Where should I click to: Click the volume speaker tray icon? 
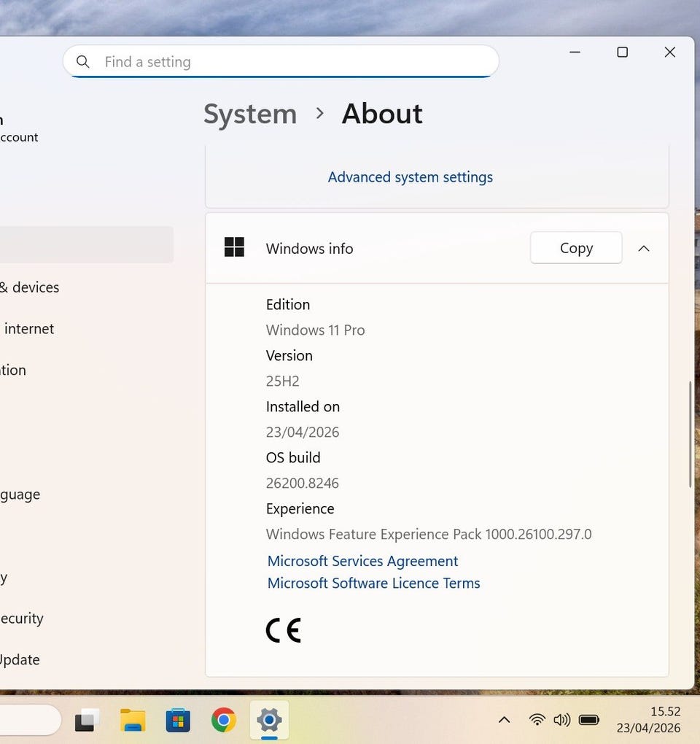click(561, 720)
